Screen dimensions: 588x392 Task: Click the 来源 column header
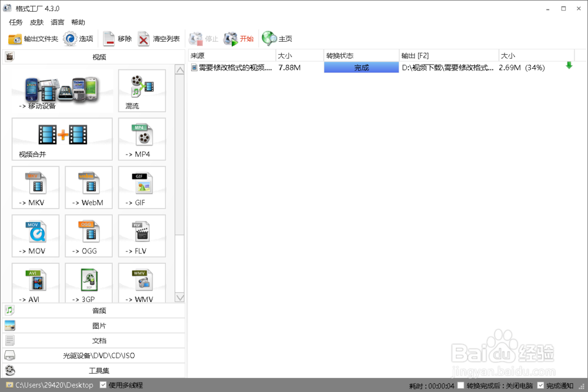tap(232, 55)
